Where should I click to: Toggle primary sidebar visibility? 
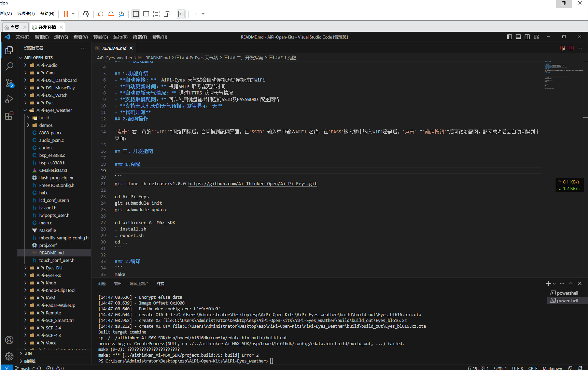click(509, 37)
